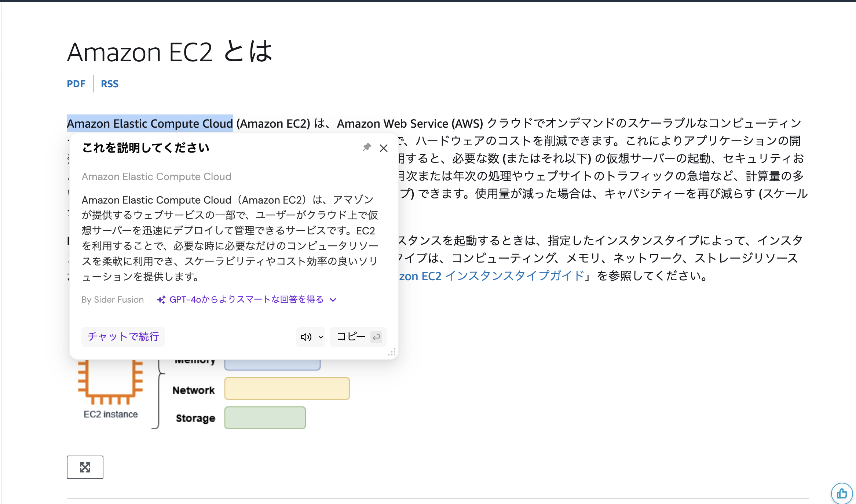Screen dimensions: 856x504
Task: Click the Network label in diagram
Action: [x=194, y=390]
